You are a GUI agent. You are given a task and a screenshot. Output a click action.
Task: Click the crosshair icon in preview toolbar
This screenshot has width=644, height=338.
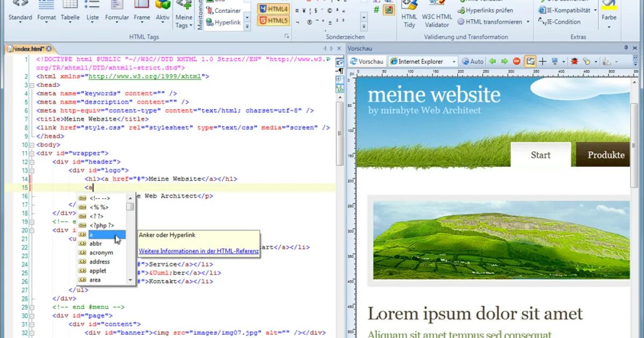pos(543,62)
